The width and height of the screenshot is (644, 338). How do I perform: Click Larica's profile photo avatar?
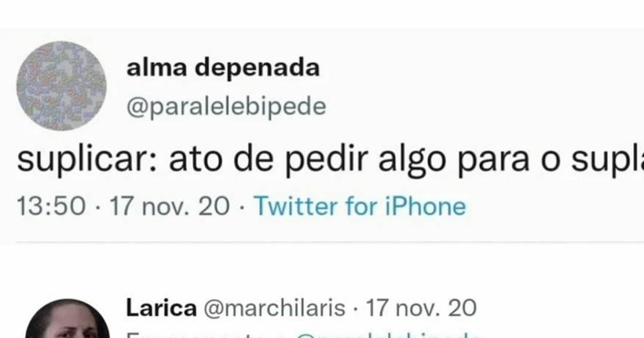coord(67,319)
